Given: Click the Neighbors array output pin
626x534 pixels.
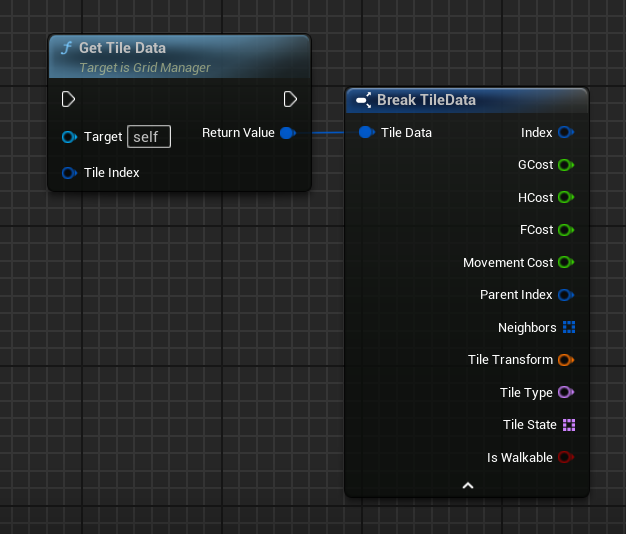Looking at the screenshot, I should coord(568,327).
